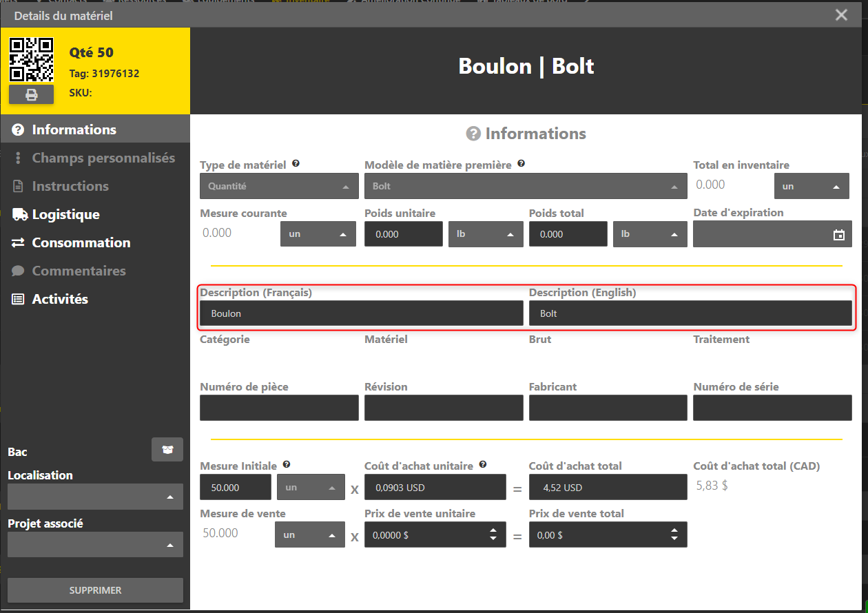Open Mesure de vente unit dropdown
The width and height of the screenshot is (868, 613).
(x=310, y=534)
